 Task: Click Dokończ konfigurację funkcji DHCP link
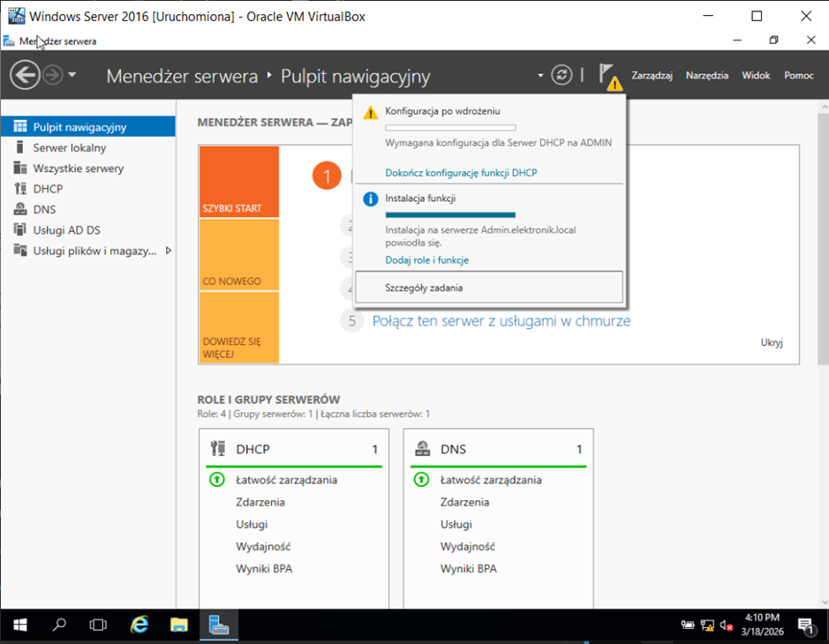pos(461,173)
